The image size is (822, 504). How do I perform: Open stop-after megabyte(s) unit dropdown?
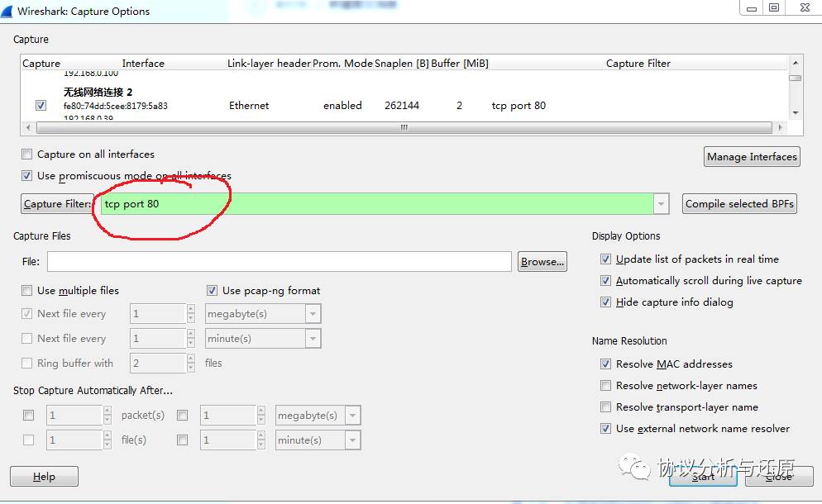pyautogui.click(x=353, y=416)
